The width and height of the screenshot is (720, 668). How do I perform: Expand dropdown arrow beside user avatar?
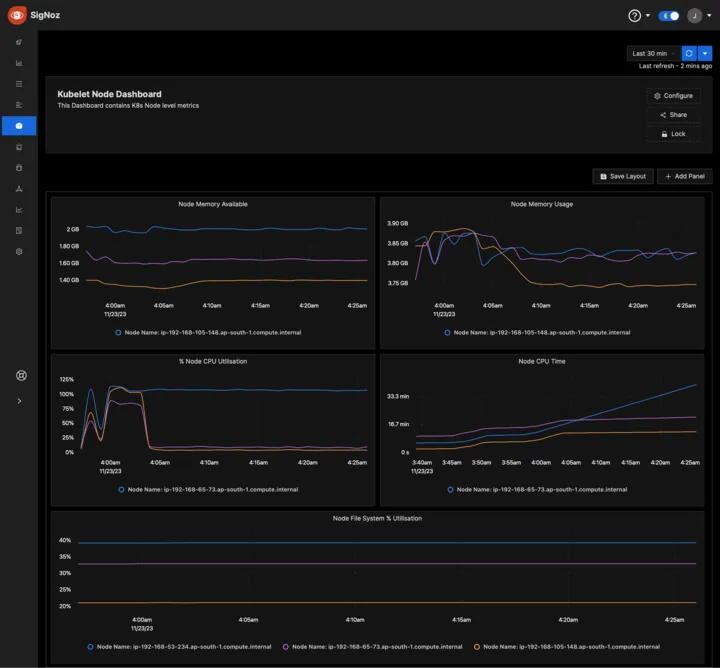(x=709, y=16)
